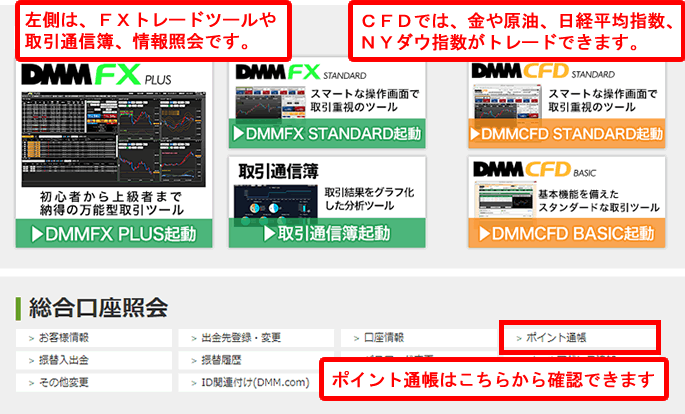Open お客様情報 link
This screenshot has width=685, height=414.
pyautogui.click(x=94, y=338)
